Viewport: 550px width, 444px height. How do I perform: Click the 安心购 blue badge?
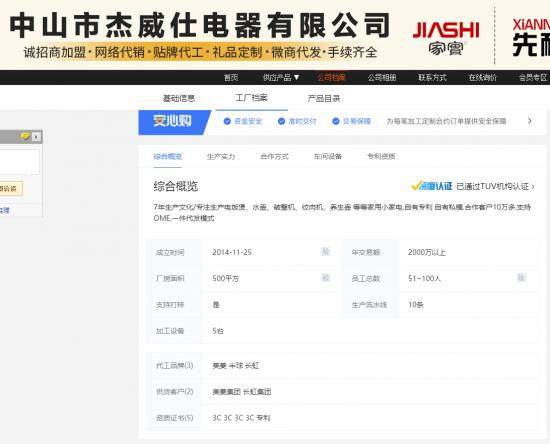pyautogui.click(x=174, y=122)
